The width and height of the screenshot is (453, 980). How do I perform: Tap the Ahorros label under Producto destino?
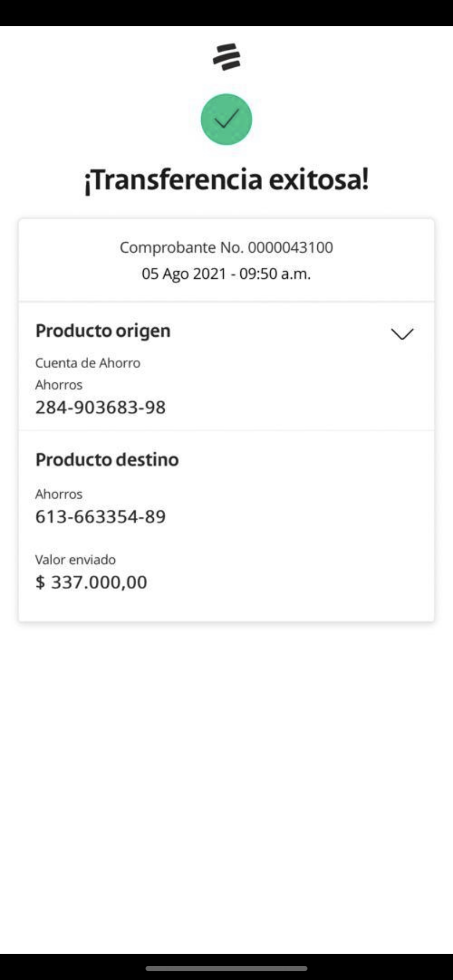(x=59, y=494)
